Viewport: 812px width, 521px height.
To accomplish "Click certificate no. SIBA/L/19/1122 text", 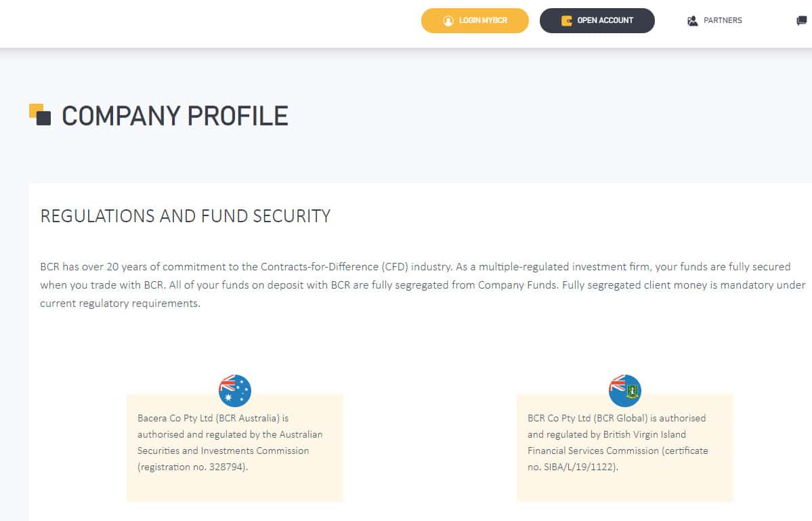I will 573,467.
